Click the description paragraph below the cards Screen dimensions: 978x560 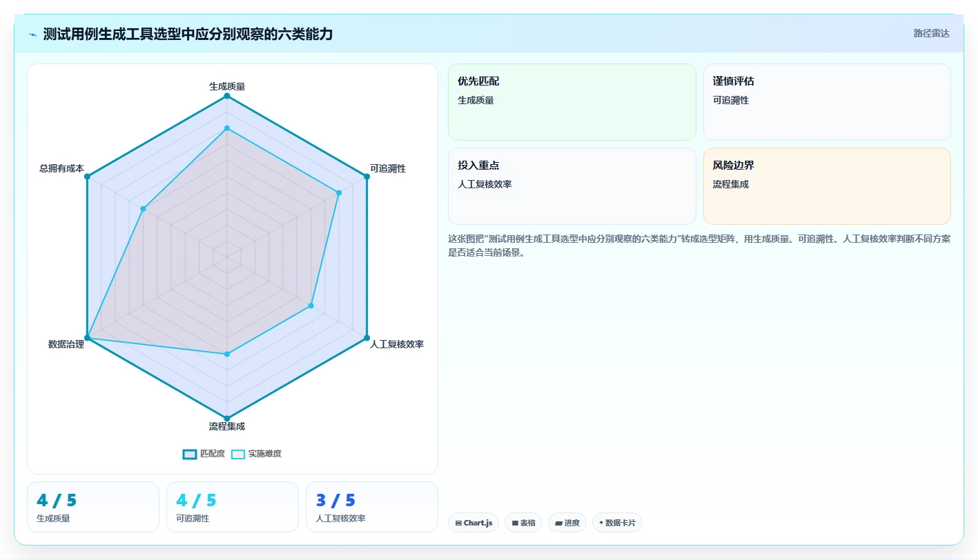699,246
